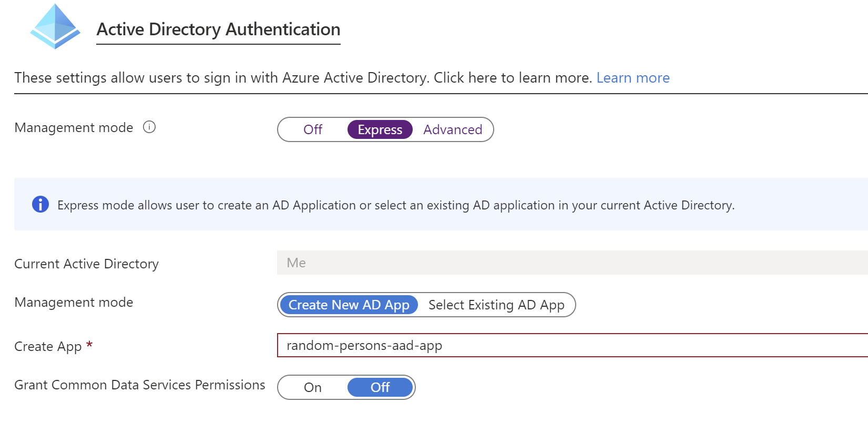The width and height of the screenshot is (868, 432).
Task: Turn On Grant Common Data Services Permissions
Action: click(x=313, y=387)
